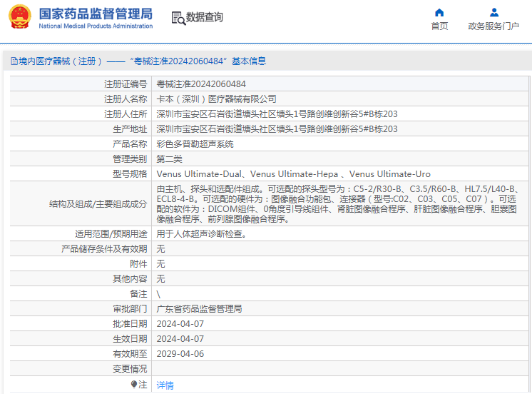Click the 政务服务门户 label
The width and height of the screenshot is (532, 394).
493,26
